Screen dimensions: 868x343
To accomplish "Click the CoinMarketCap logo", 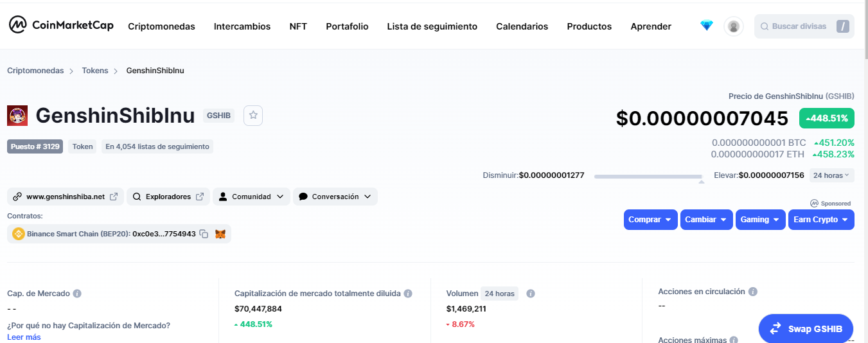I will point(61,25).
